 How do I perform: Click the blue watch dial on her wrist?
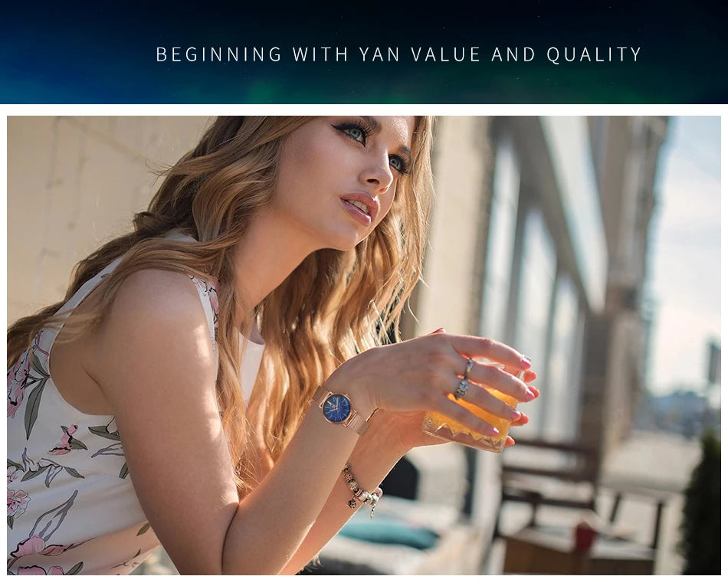click(336, 408)
